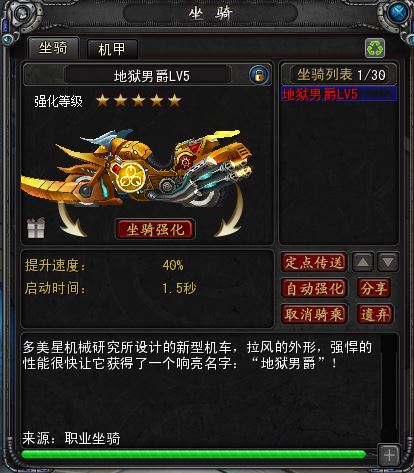This screenshot has height=473, width=414.
Task: Switch to the 坐骑 tab
Action: (x=53, y=48)
